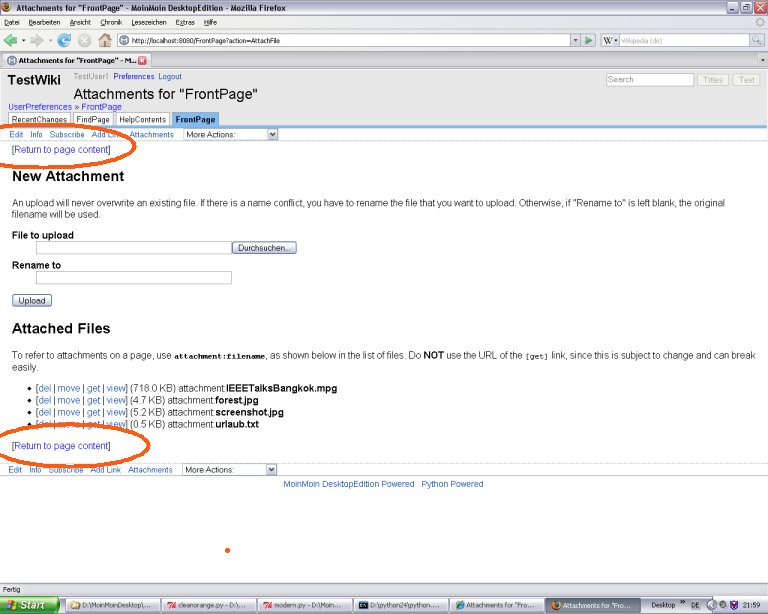Click the top Return to page content link
The width and height of the screenshot is (768, 614).
61,149
